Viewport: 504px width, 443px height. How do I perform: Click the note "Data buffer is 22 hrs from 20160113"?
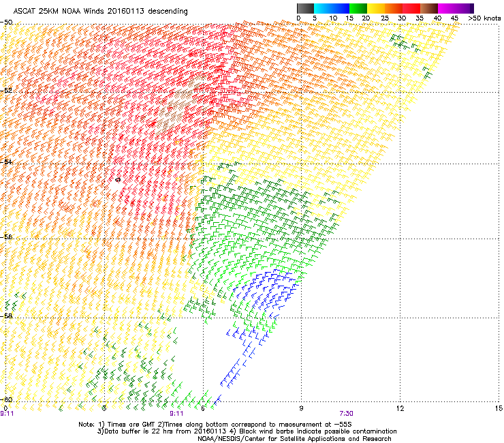(x=165, y=431)
